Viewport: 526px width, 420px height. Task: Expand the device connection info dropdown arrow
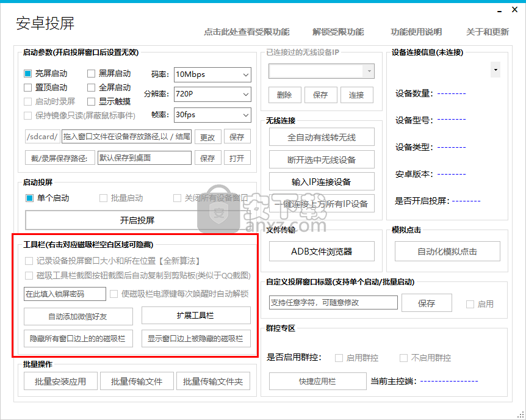[x=495, y=70]
